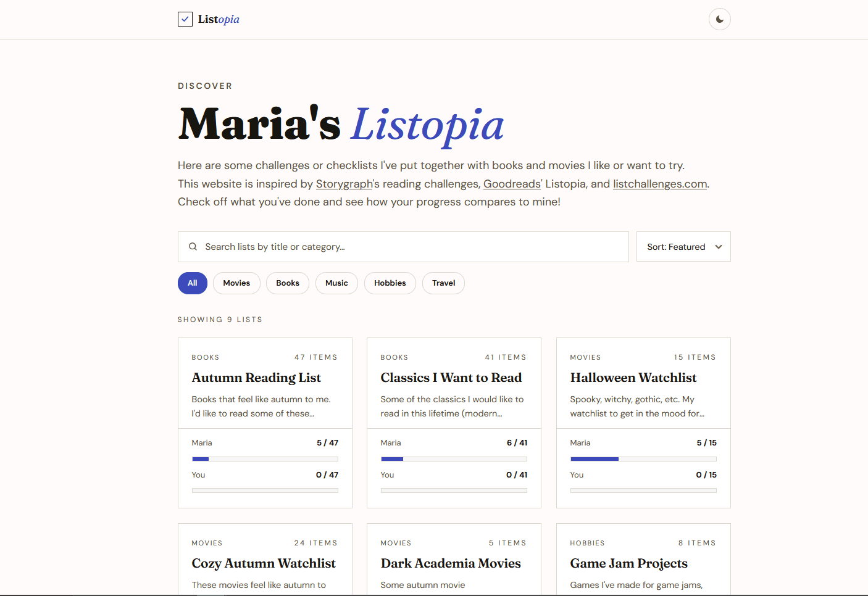Open the Autumn Reading List card title
Screen dimensions: 868x596
(x=256, y=378)
